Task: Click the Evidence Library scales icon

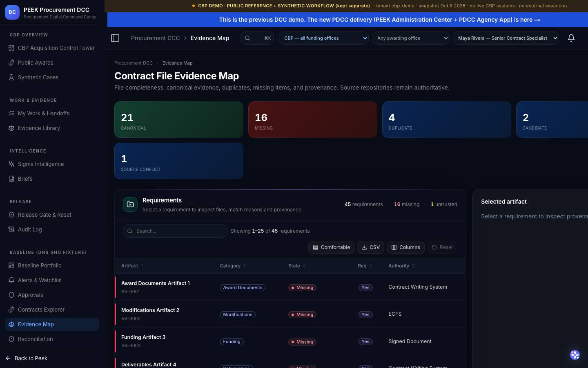Action: pos(11,128)
